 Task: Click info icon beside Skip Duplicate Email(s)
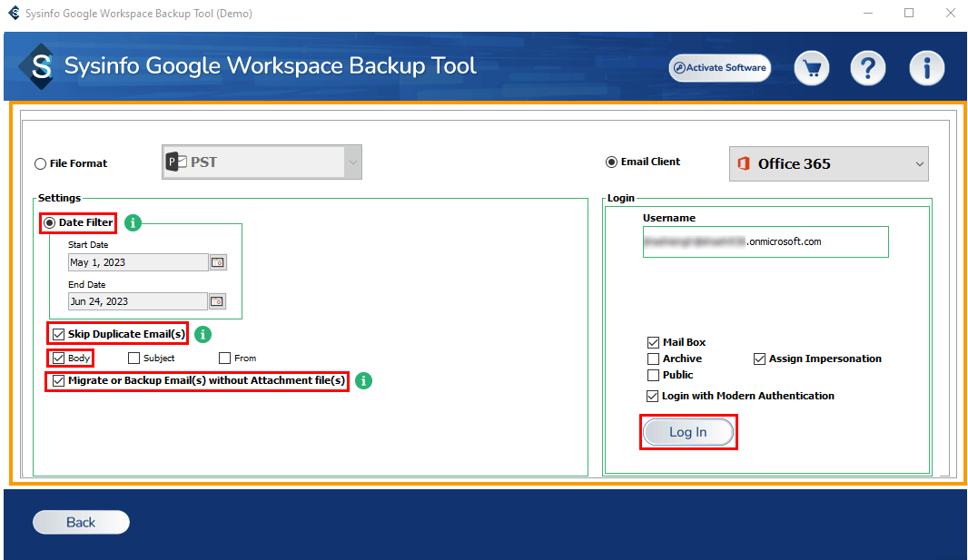[202, 334]
